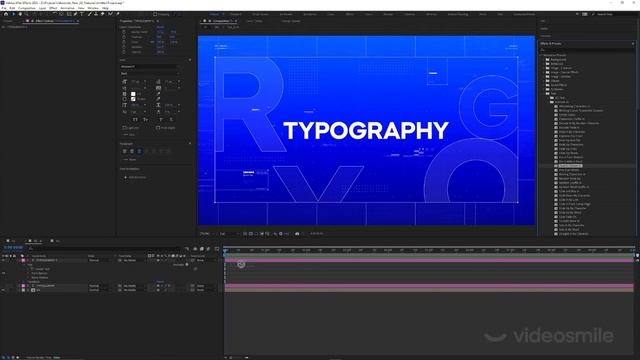Collapse the Paragraph section in Properties

point(190,144)
